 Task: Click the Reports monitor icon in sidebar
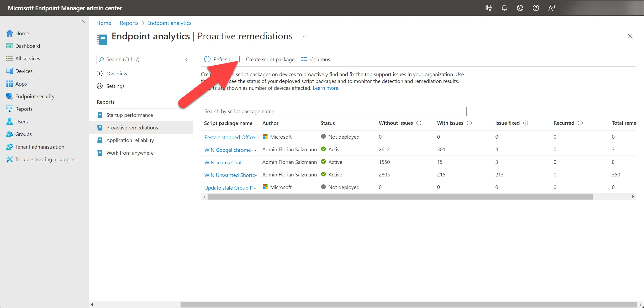tap(9, 109)
